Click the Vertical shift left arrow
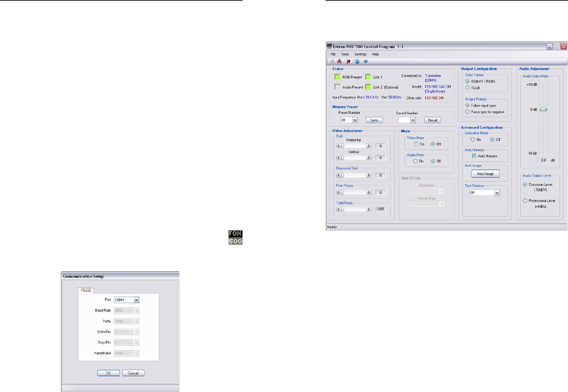The width and height of the screenshot is (568, 392). [339, 158]
